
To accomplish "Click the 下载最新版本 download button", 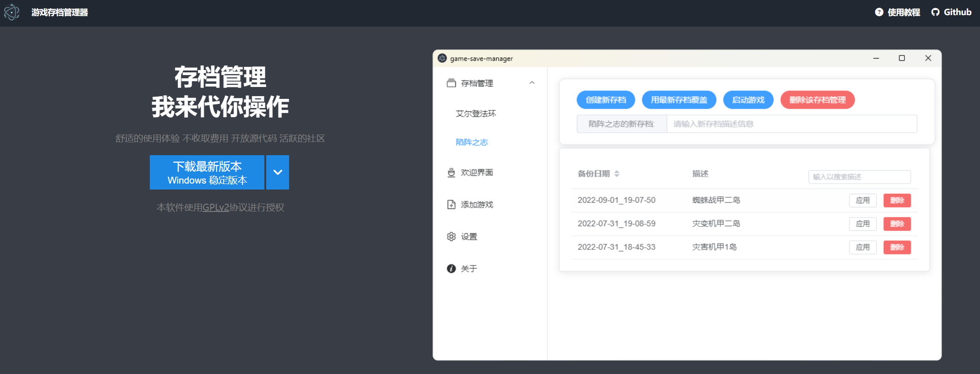I will point(207,173).
